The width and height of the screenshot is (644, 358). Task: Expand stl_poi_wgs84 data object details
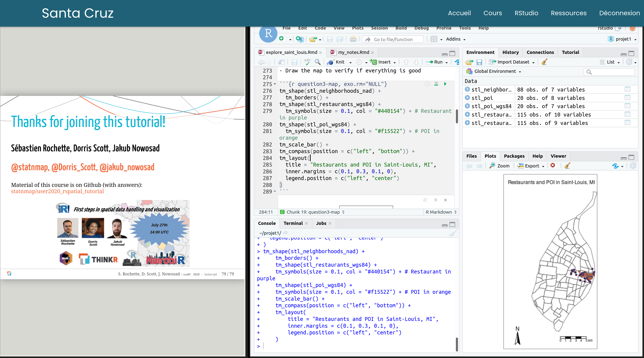(x=467, y=106)
